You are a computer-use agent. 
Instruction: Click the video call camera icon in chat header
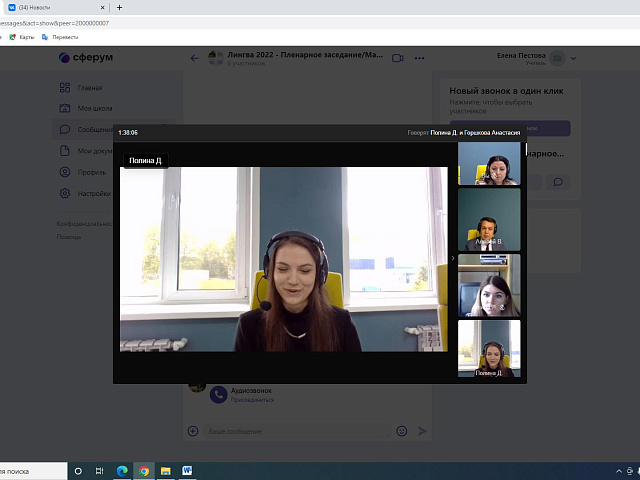click(397, 58)
